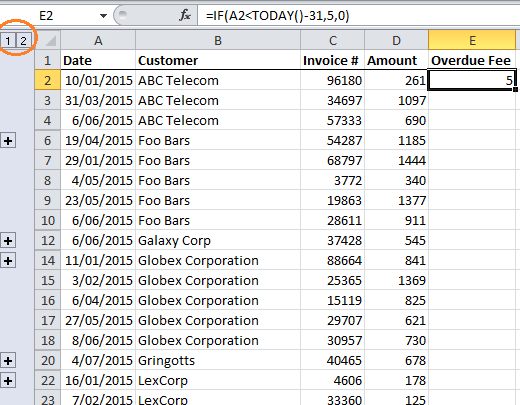Select column E header
This screenshot has height=405, width=520.
pos(472,40)
